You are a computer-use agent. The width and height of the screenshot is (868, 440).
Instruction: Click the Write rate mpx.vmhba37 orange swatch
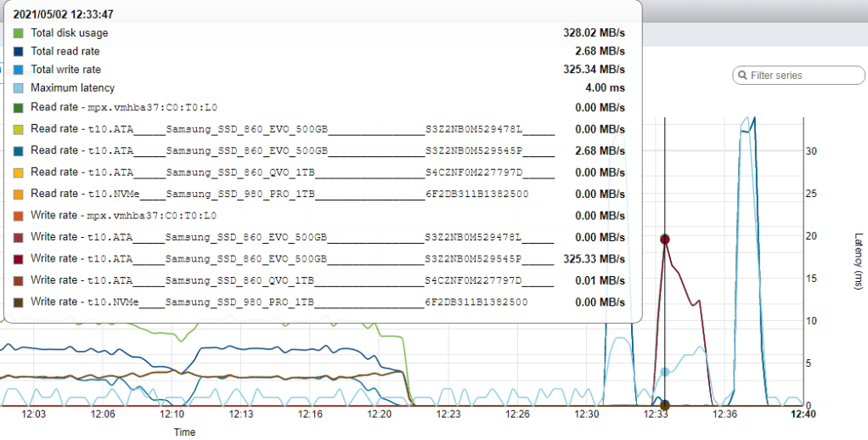(x=19, y=216)
